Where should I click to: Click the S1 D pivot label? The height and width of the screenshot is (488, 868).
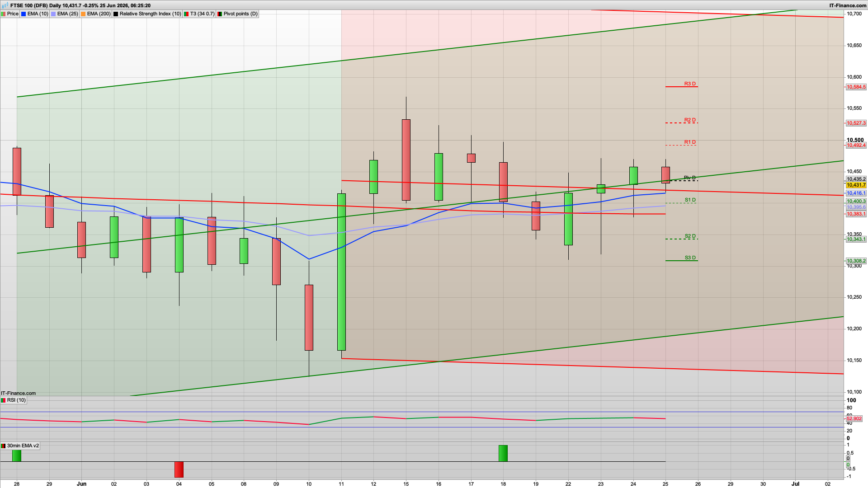pyautogui.click(x=690, y=200)
